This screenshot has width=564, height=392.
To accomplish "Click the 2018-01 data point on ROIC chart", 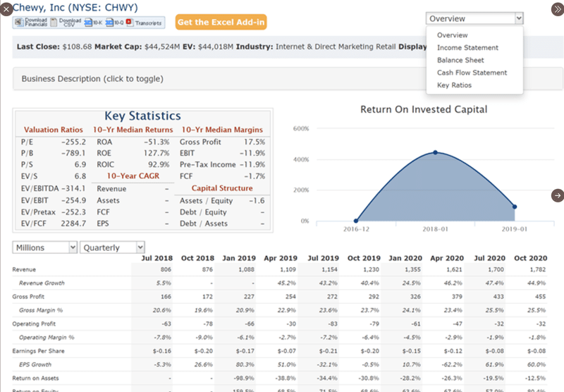I will (x=435, y=152).
